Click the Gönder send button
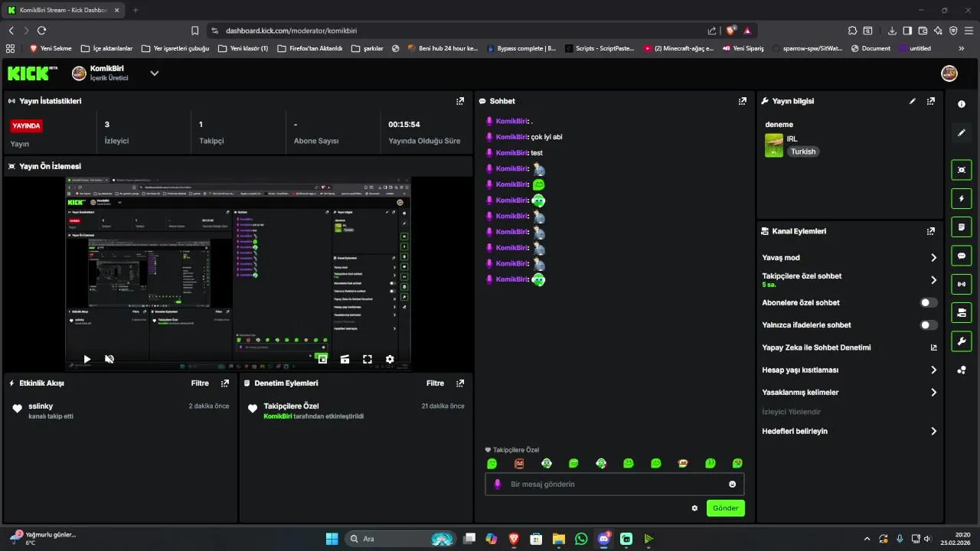Image resolution: width=980 pixels, height=551 pixels. 726,508
